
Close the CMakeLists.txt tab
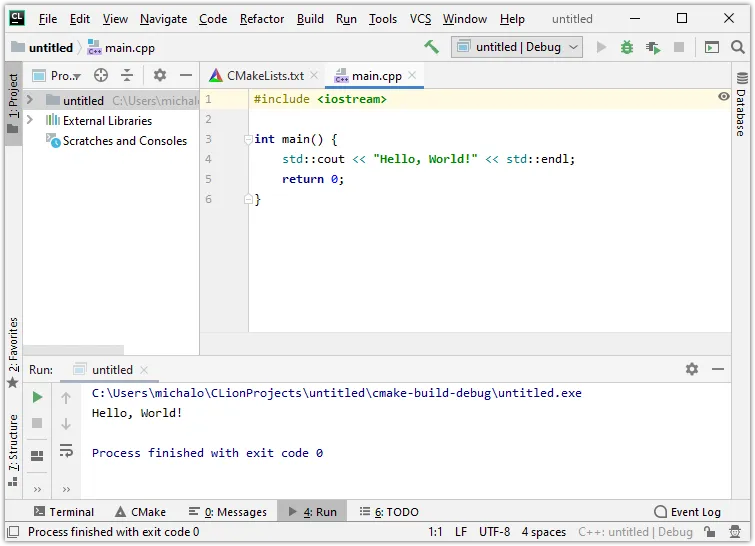[314, 75]
